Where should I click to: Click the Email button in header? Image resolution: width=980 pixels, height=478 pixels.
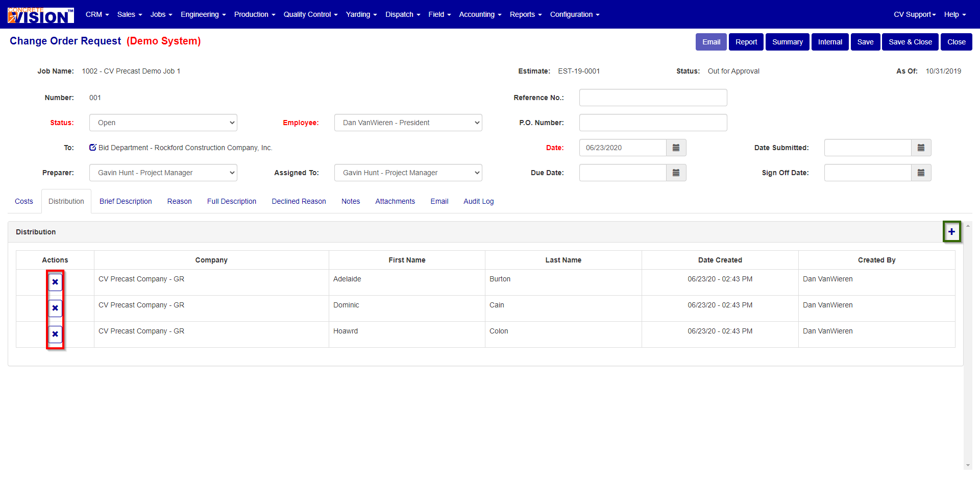click(711, 42)
